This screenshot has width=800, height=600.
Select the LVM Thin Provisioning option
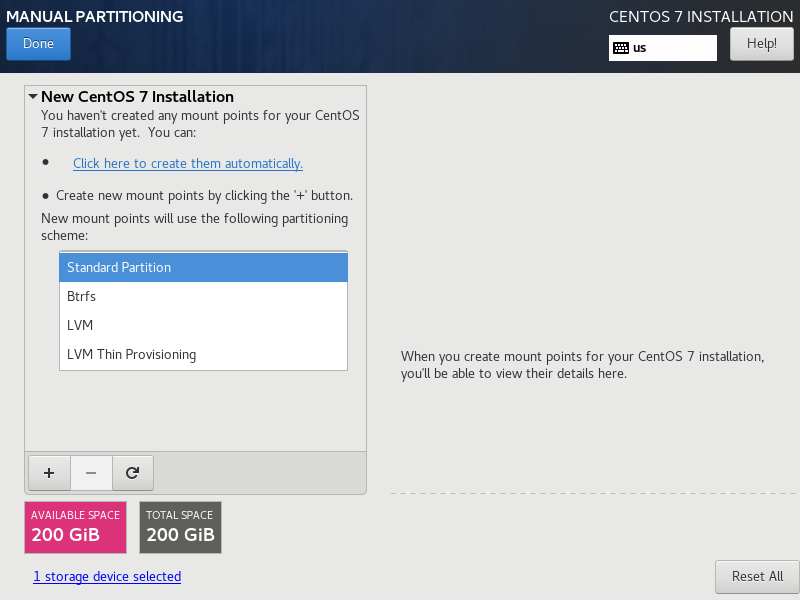[203, 355]
